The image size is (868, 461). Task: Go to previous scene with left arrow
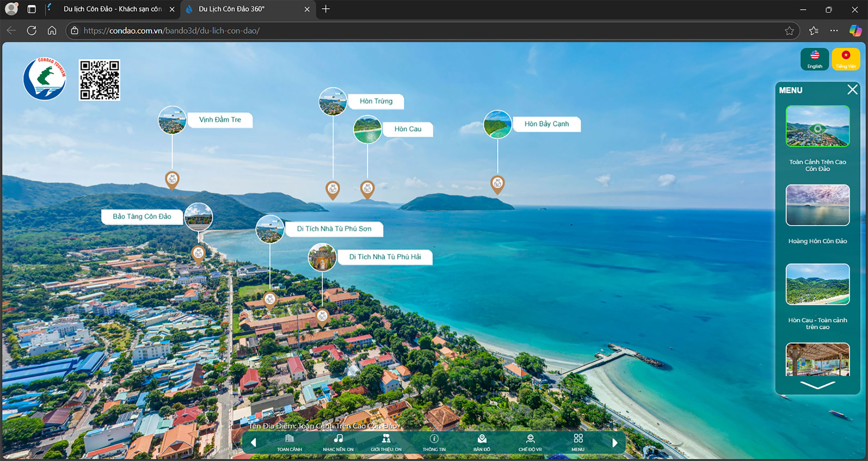pyautogui.click(x=254, y=443)
